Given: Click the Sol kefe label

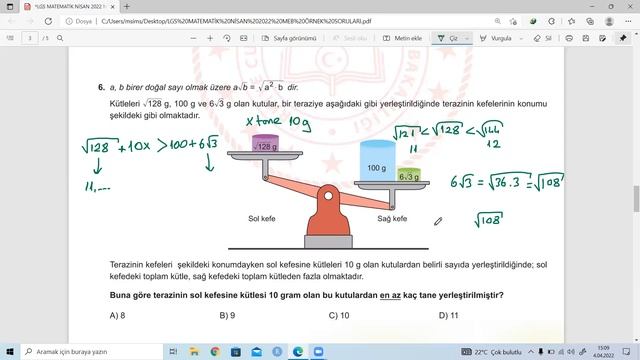Looking at the screenshot, I should click(262, 218).
